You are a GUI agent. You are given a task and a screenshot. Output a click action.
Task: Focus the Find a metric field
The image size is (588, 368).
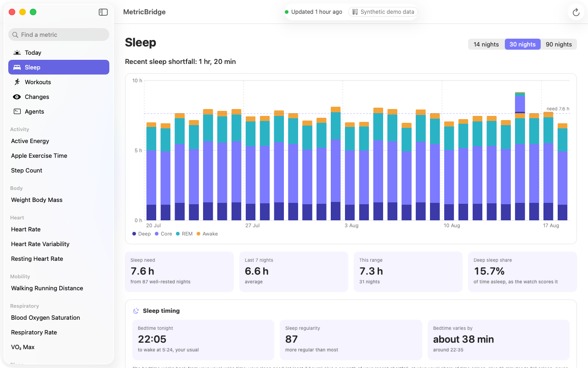point(59,34)
